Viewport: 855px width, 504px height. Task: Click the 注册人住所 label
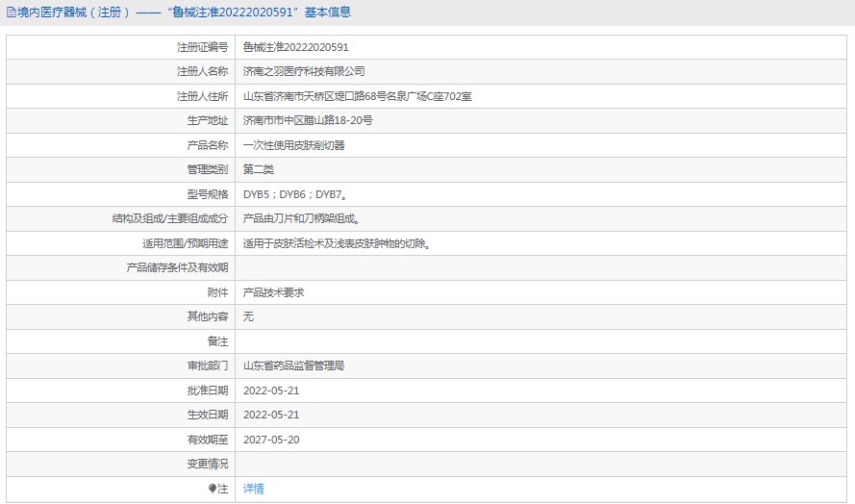(202, 96)
